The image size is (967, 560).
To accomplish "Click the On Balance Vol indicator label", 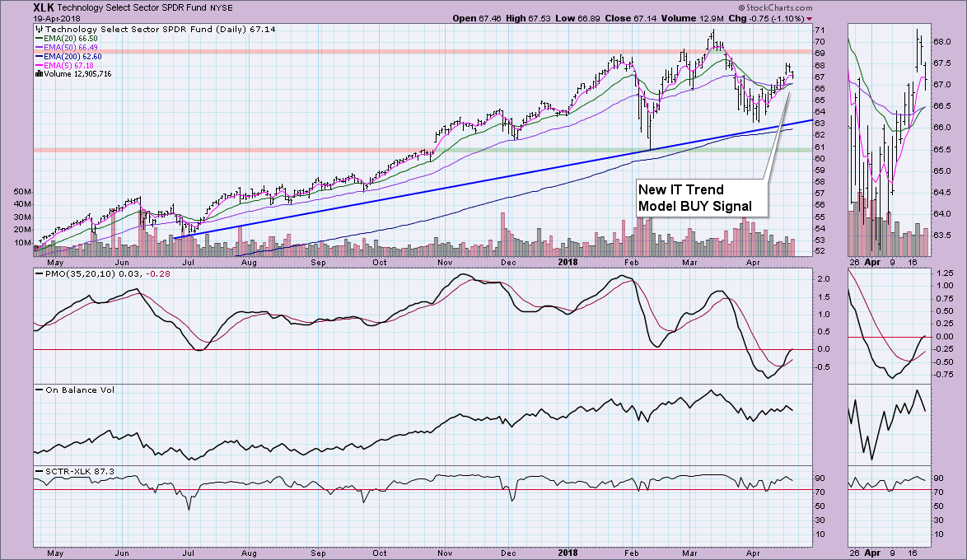I will [80, 390].
